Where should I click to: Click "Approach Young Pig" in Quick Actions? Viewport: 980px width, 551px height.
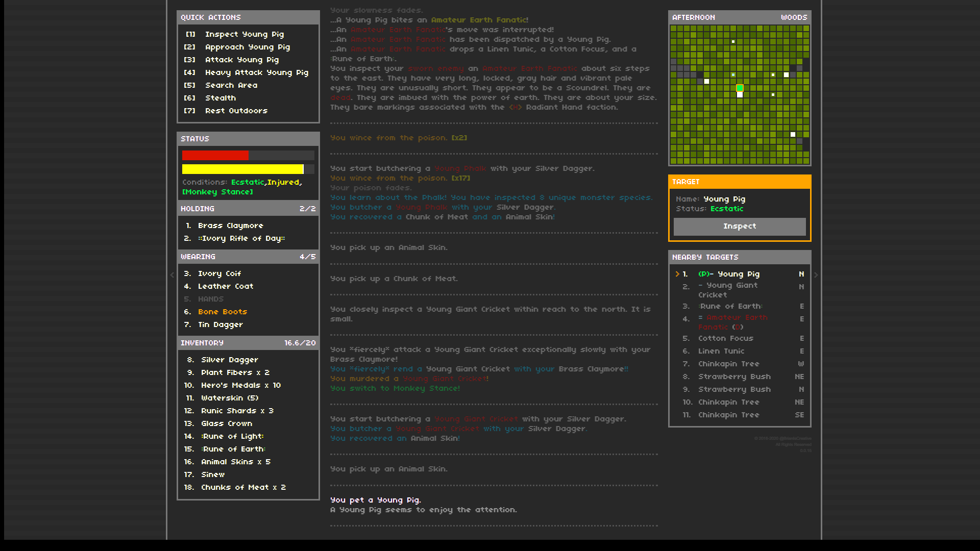248,46
